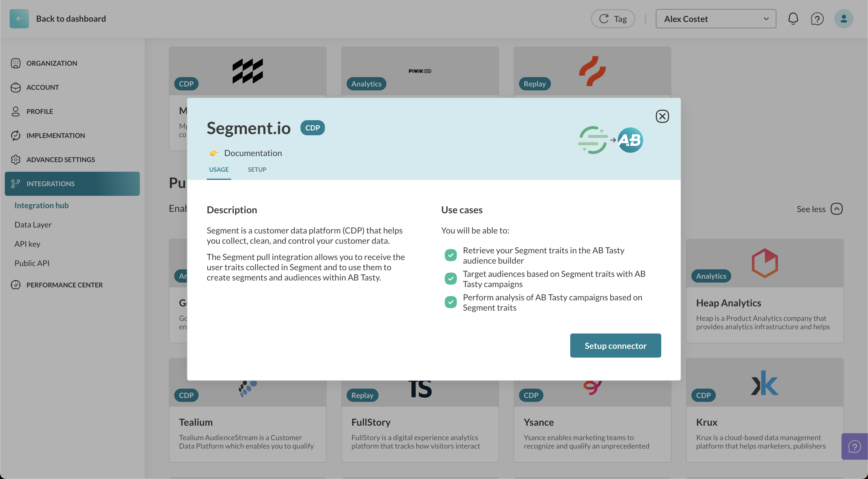This screenshot has width=868, height=479.
Task: Click the Setup connector button
Action: point(615,346)
